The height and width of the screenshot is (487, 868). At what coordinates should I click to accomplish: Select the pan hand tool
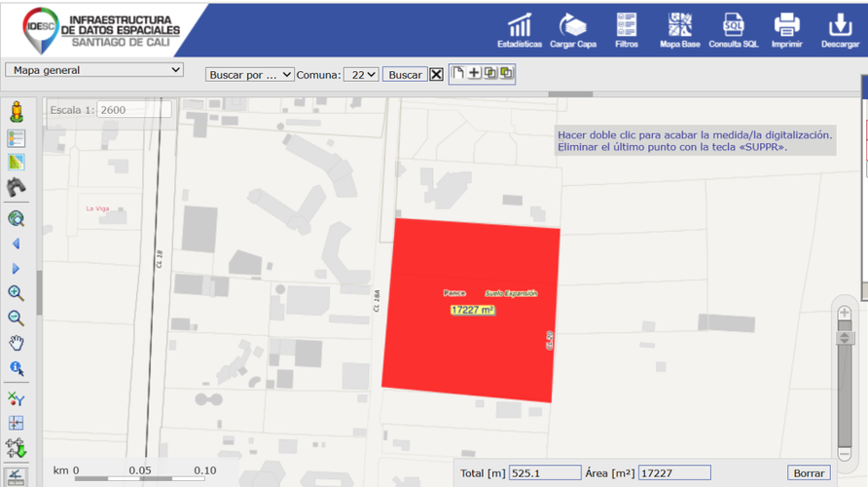16,343
